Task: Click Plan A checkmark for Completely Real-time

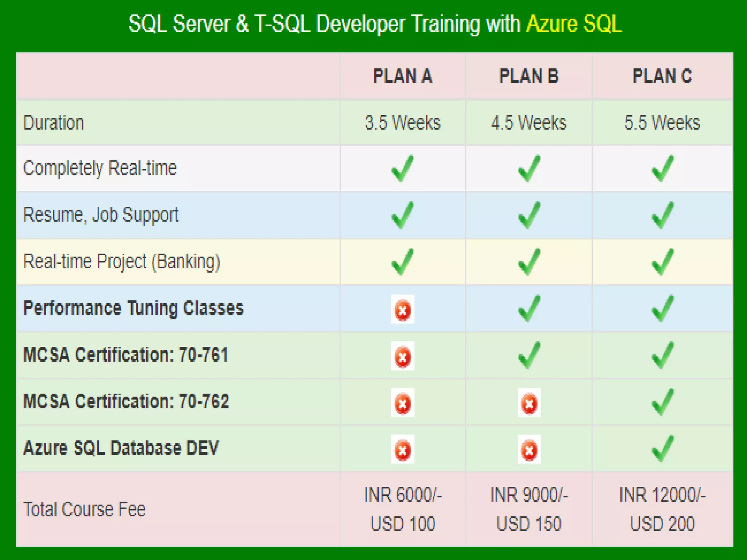Action: click(x=403, y=168)
